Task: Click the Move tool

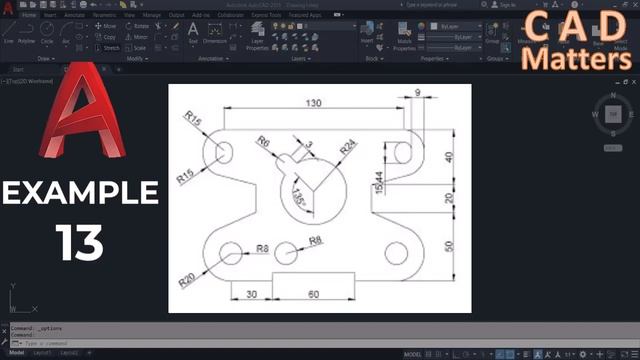Action: point(105,26)
